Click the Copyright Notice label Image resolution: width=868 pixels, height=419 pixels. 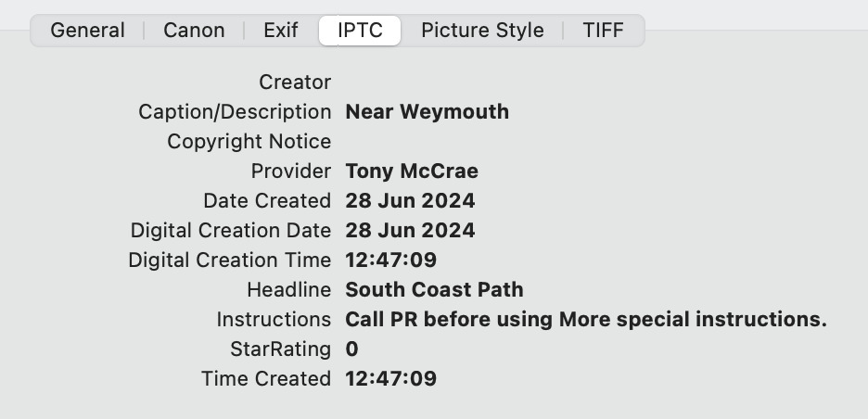pyautogui.click(x=249, y=142)
